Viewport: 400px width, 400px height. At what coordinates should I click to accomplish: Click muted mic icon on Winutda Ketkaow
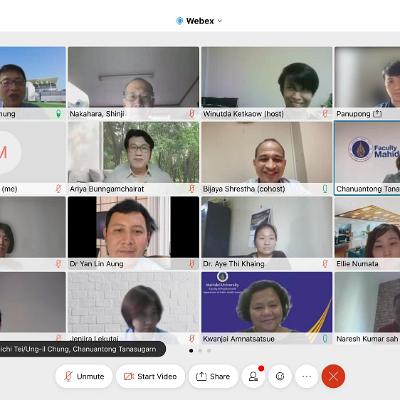point(325,114)
